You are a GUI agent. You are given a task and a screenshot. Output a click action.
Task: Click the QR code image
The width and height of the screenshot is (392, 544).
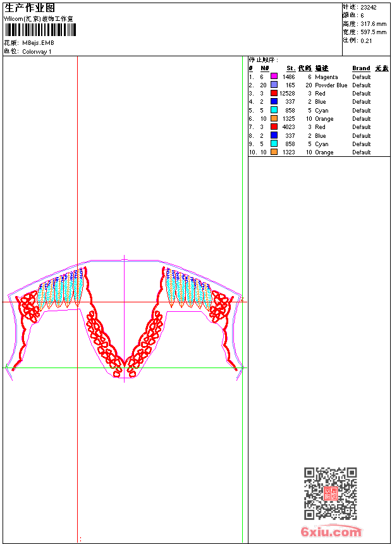point(330,493)
